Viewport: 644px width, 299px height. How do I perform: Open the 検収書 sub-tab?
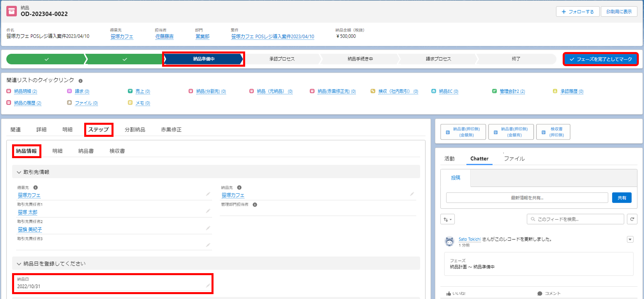[x=117, y=151]
